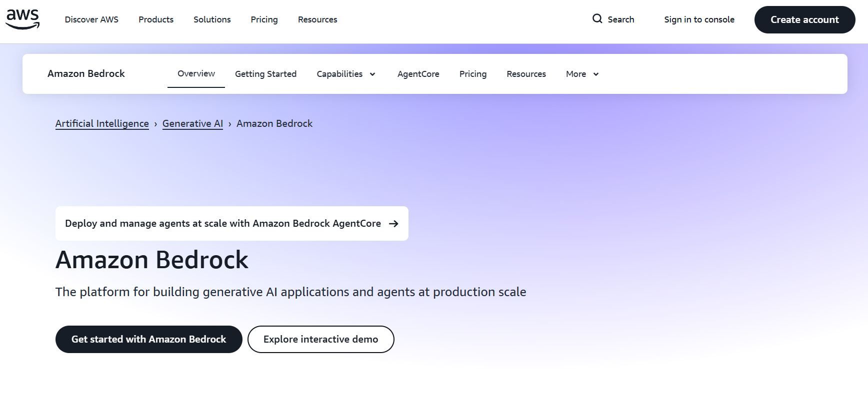Click the AWS logo icon

[22, 19]
